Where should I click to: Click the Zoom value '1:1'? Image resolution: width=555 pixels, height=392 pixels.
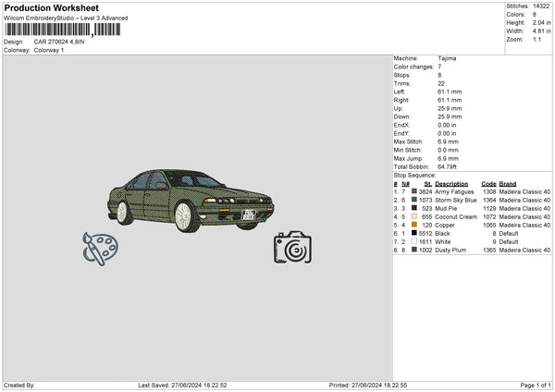(x=536, y=39)
